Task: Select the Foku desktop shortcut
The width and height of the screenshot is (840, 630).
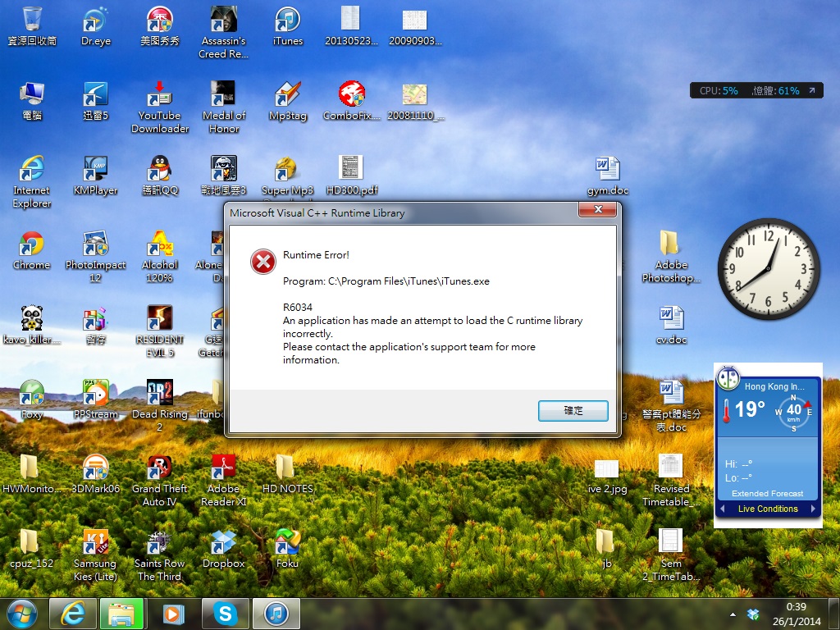Action: (288, 548)
